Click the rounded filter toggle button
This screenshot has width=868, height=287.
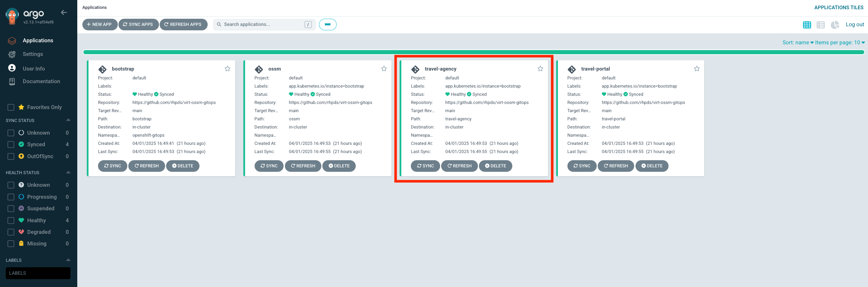tap(328, 25)
